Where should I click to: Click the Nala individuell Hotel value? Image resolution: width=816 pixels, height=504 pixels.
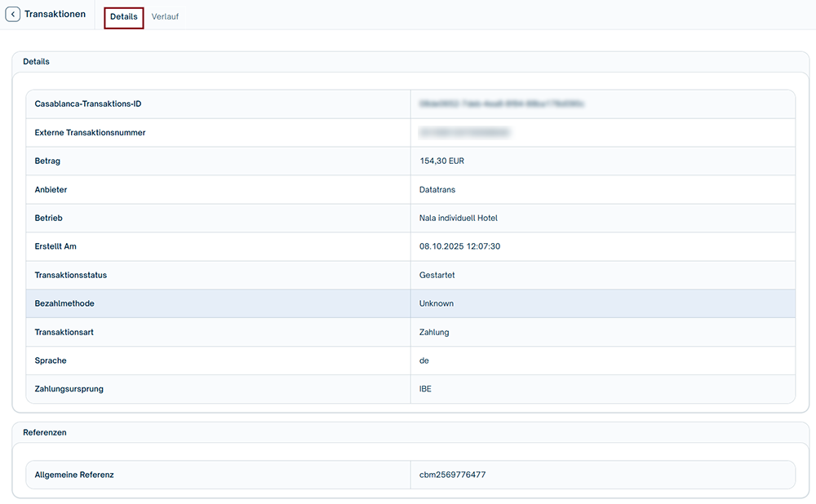458,219
